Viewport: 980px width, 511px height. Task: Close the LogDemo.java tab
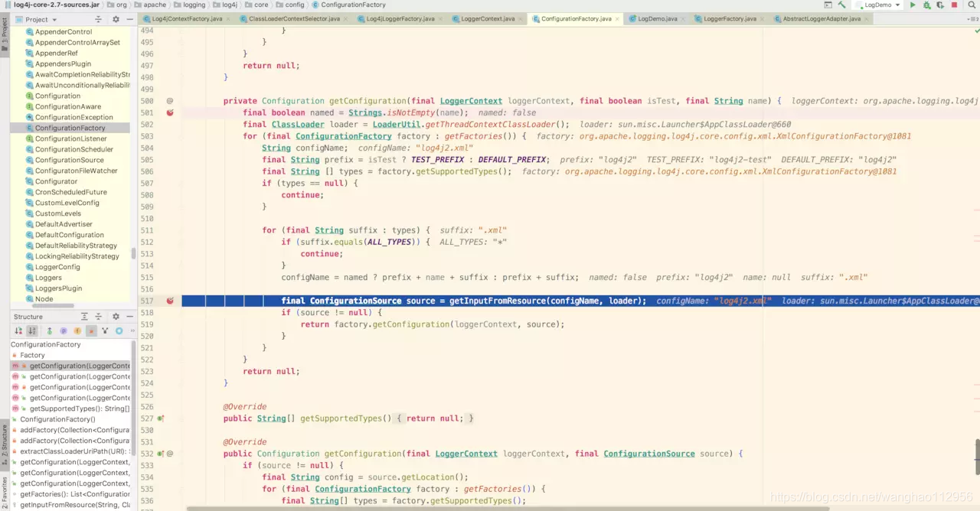(684, 18)
